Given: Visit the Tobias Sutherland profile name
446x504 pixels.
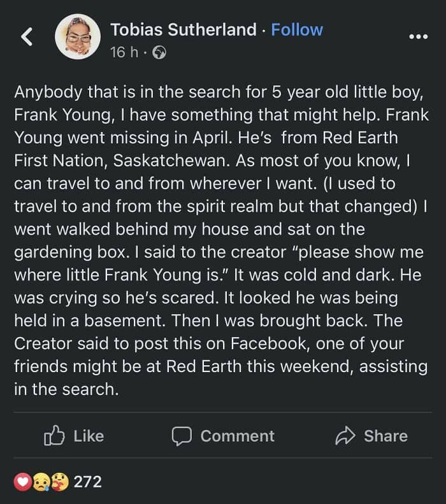Looking at the screenshot, I should point(184,29).
